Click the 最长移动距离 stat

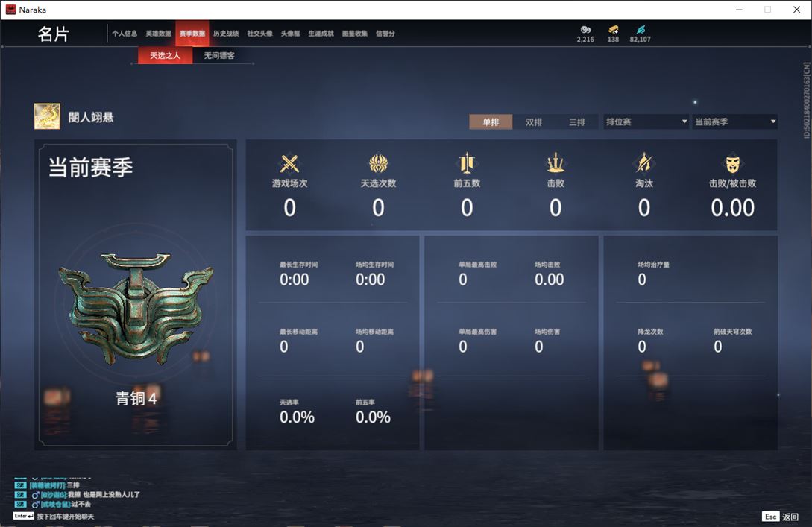coord(299,341)
